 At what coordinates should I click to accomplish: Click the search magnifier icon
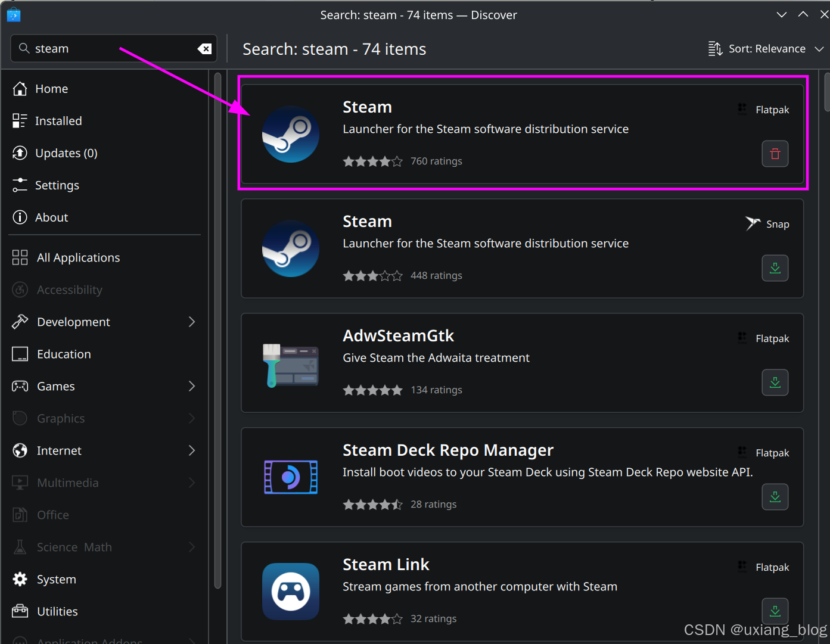(x=24, y=48)
